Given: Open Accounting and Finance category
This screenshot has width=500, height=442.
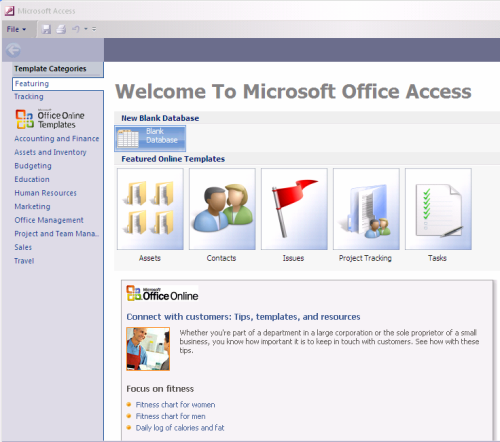Looking at the screenshot, I should pos(57,139).
